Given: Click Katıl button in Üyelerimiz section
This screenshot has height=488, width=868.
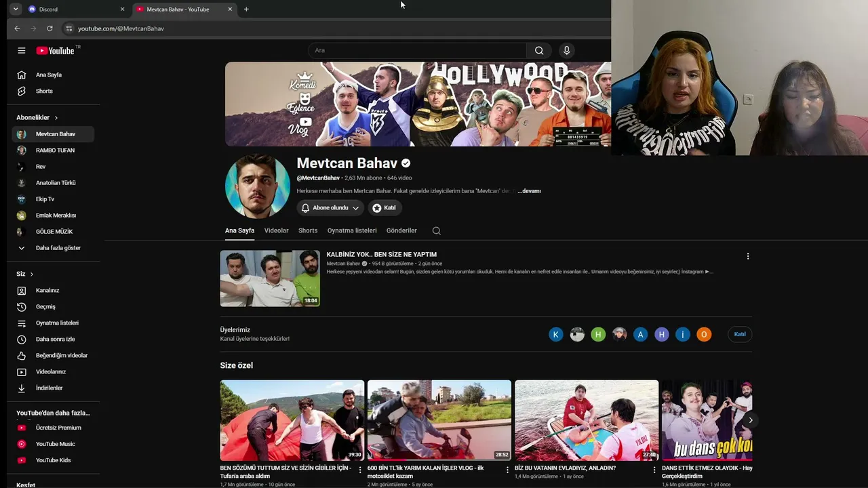Looking at the screenshot, I should tap(740, 334).
